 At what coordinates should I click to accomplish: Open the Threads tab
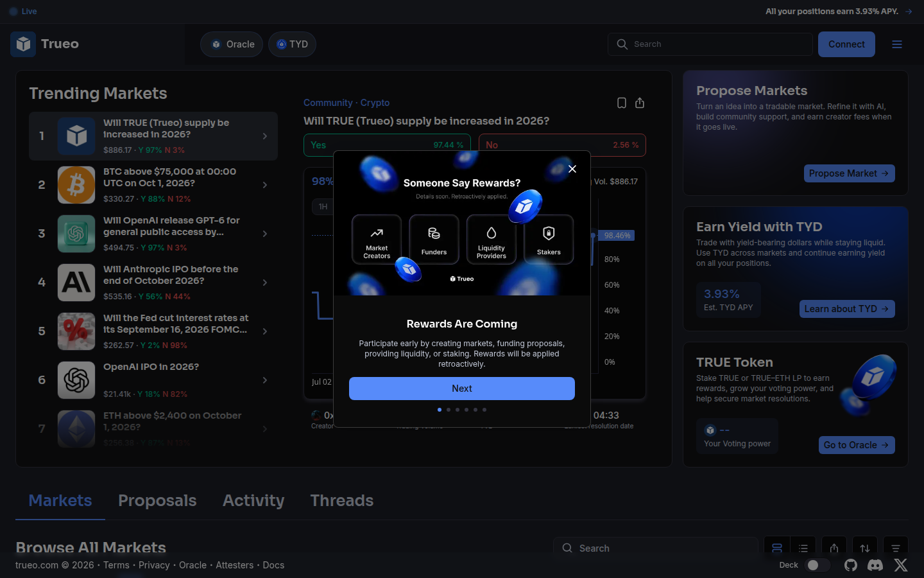tap(342, 501)
